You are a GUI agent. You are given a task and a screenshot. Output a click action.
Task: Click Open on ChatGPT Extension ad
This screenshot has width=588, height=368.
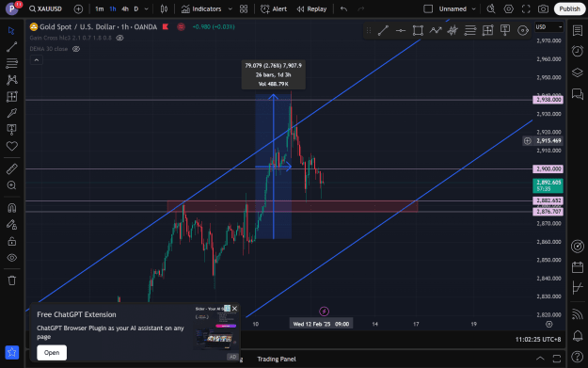click(52, 353)
